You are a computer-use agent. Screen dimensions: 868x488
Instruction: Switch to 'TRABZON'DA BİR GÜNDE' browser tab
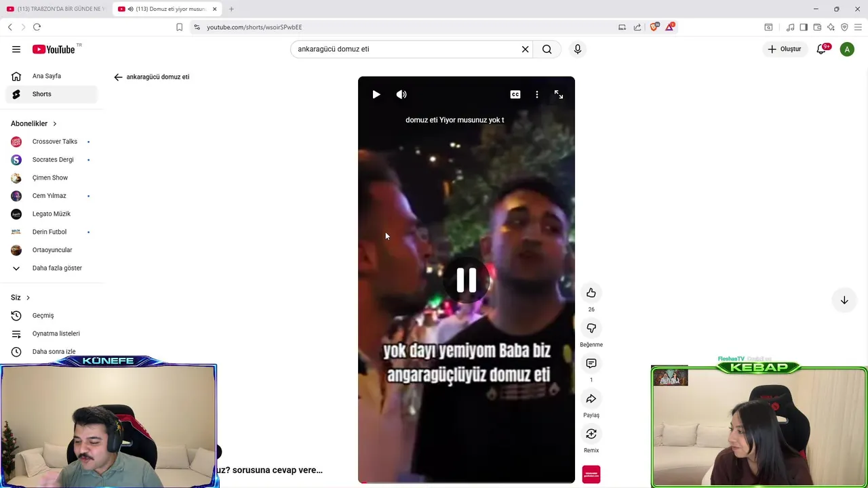click(x=56, y=9)
